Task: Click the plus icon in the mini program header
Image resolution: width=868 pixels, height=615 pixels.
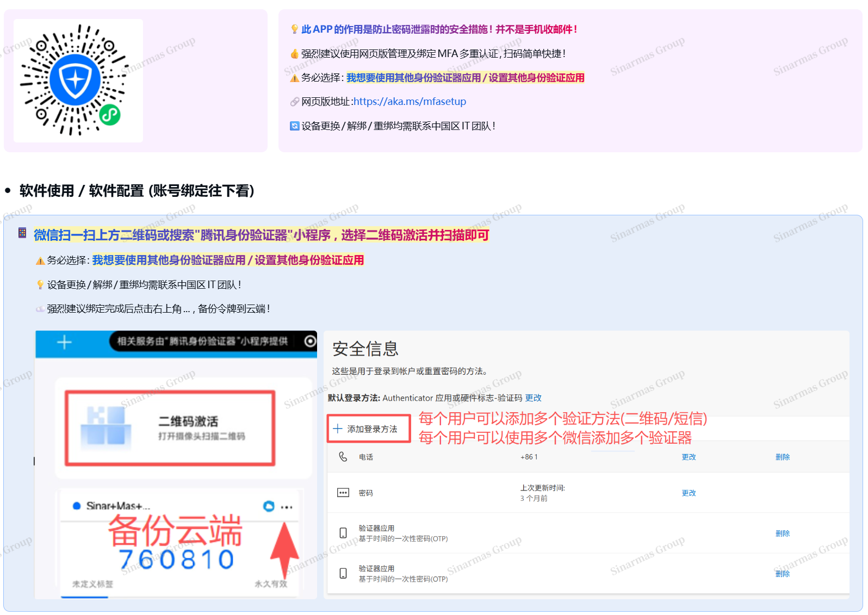Action: (64, 342)
